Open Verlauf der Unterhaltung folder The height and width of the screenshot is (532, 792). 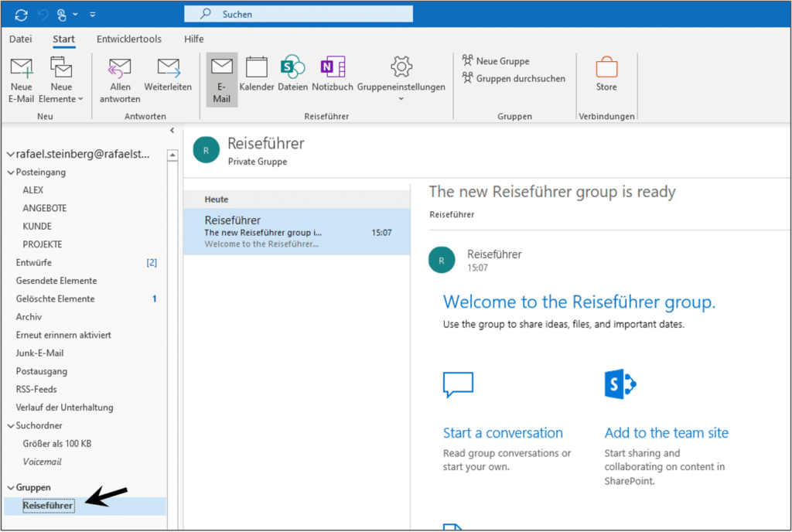[x=64, y=408]
